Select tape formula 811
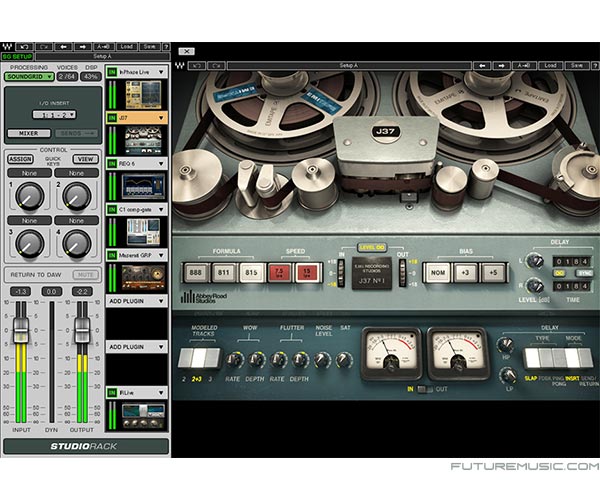 [x=223, y=273]
